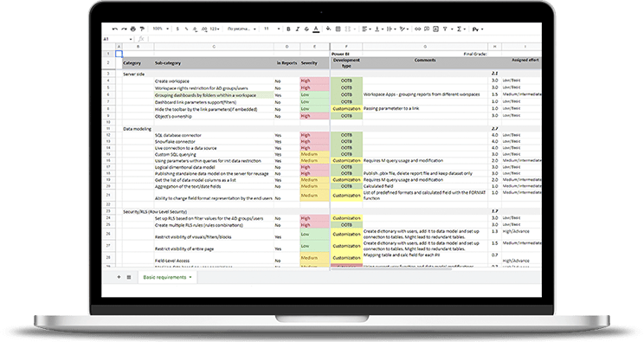Click the Custom SQL querying cell
Viewport: 644px width, 342px height.
tap(214, 154)
